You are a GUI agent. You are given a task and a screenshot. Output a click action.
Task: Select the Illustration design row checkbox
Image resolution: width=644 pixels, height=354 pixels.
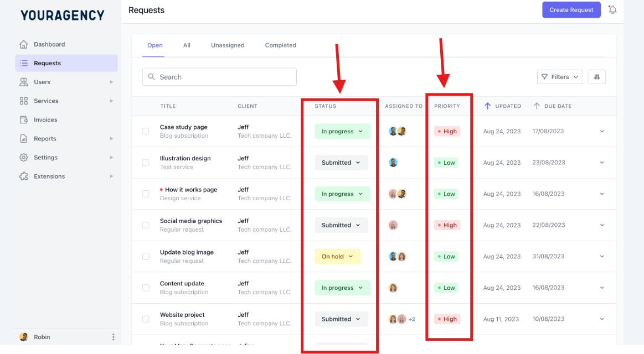pos(146,163)
